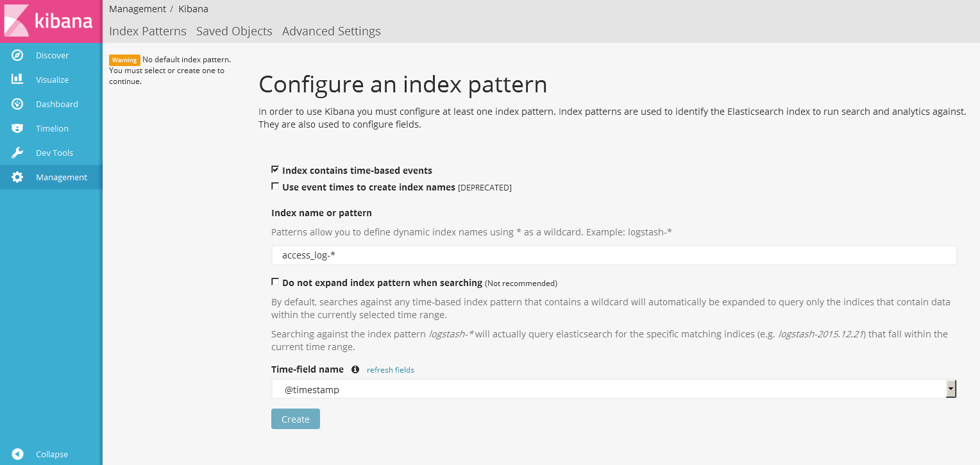
Task: Click the (Not recommended) text
Action: pyautogui.click(x=521, y=283)
